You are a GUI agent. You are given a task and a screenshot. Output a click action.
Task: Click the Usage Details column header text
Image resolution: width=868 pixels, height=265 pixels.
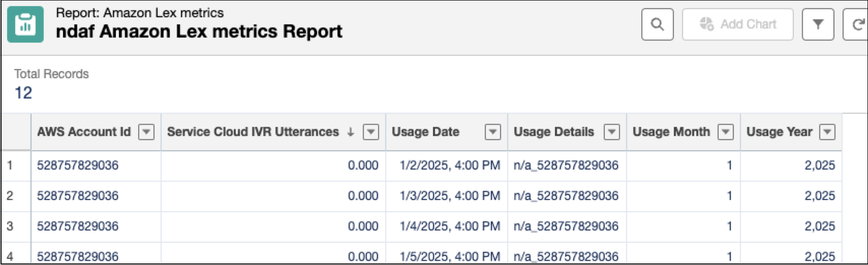point(554,132)
